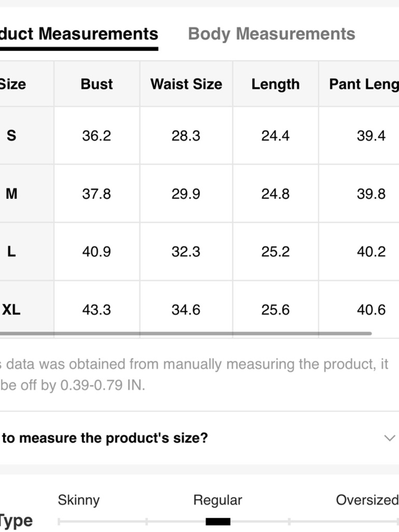Select the size XL row label

click(x=11, y=310)
